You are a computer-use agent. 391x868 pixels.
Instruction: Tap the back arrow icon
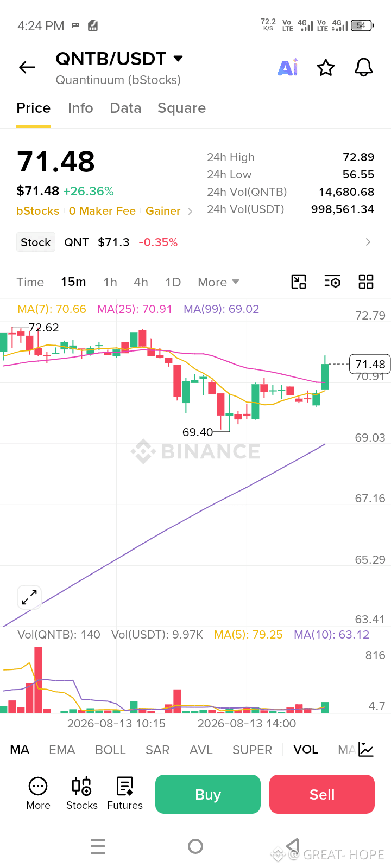tap(27, 67)
